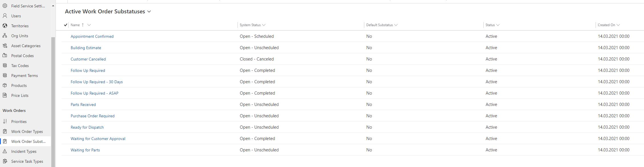
Task: Go to Work Order Types menu item
Action: pyautogui.click(x=27, y=131)
